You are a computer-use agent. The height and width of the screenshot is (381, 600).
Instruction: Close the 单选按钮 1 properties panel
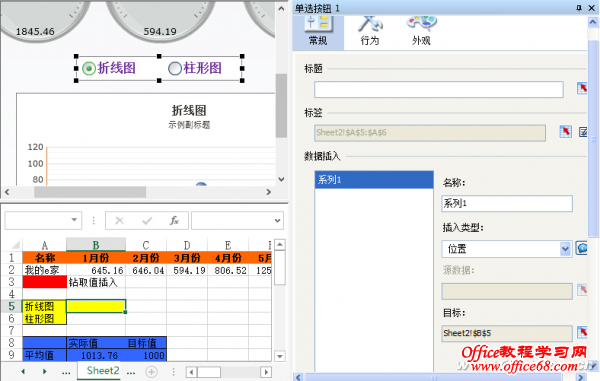coord(592,8)
